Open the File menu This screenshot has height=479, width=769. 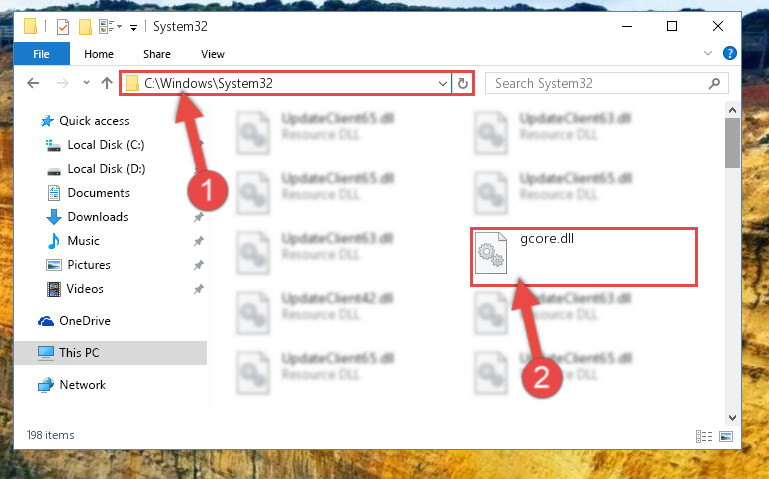click(x=42, y=54)
